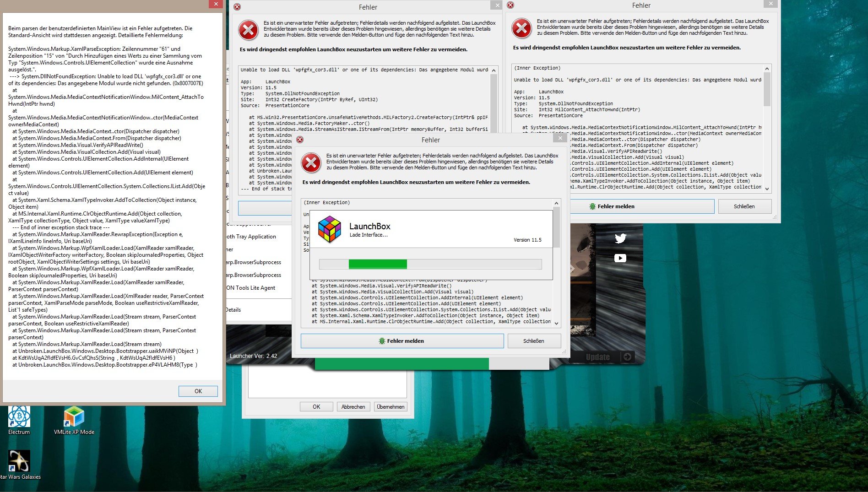Open the Electrum desktop shortcut
Screen dimensions: 868x492
coord(19,420)
